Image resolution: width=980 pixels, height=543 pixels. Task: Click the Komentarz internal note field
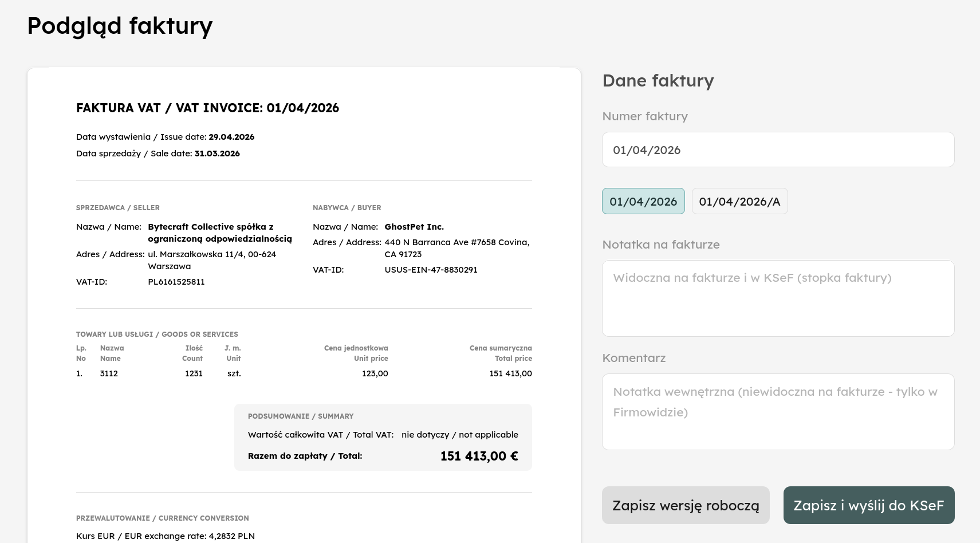(778, 412)
